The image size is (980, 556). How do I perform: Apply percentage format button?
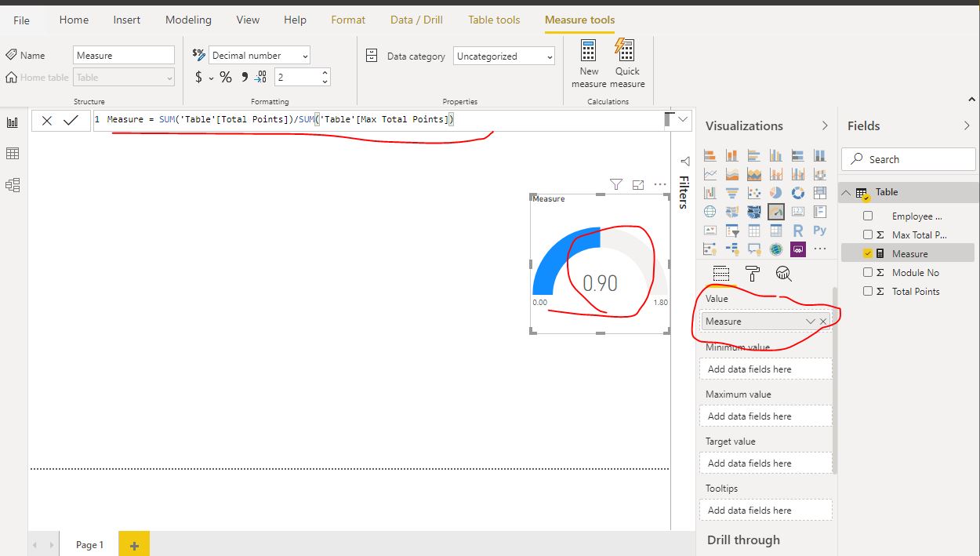coord(226,77)
